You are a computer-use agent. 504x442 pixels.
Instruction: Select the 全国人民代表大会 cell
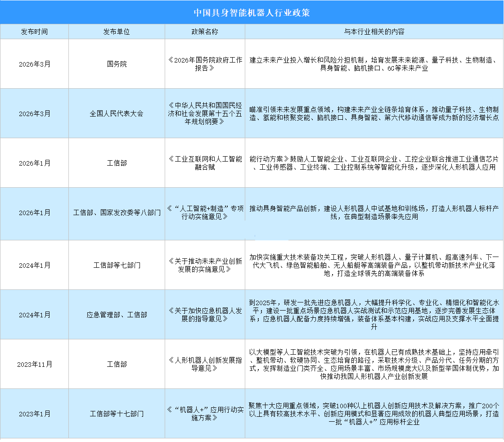click(117, 113)
